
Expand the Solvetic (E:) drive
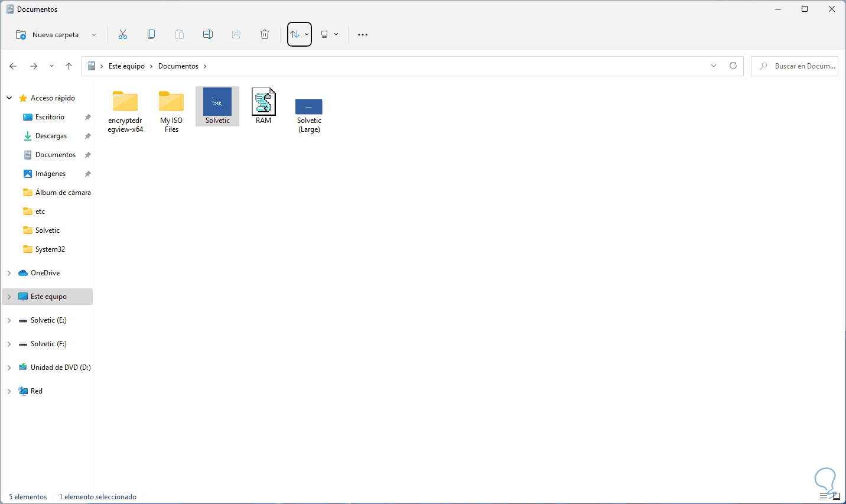[9, 320]
